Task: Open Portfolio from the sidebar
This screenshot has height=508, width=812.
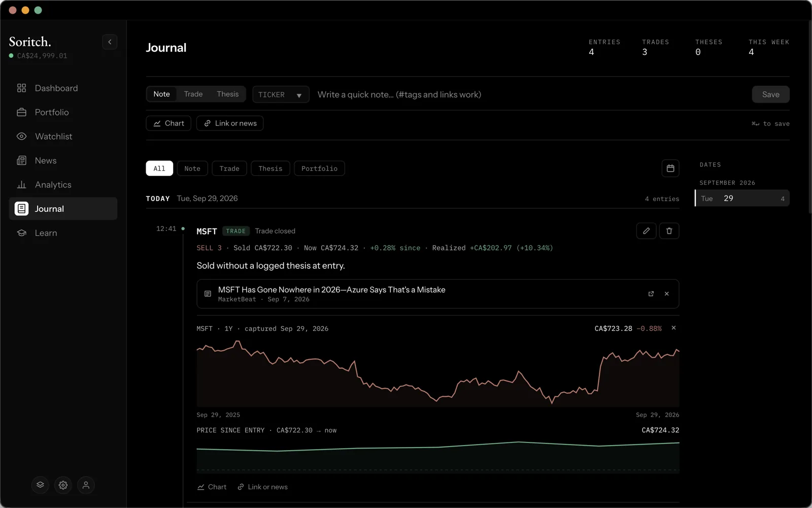Action: [x=63, y=112]
